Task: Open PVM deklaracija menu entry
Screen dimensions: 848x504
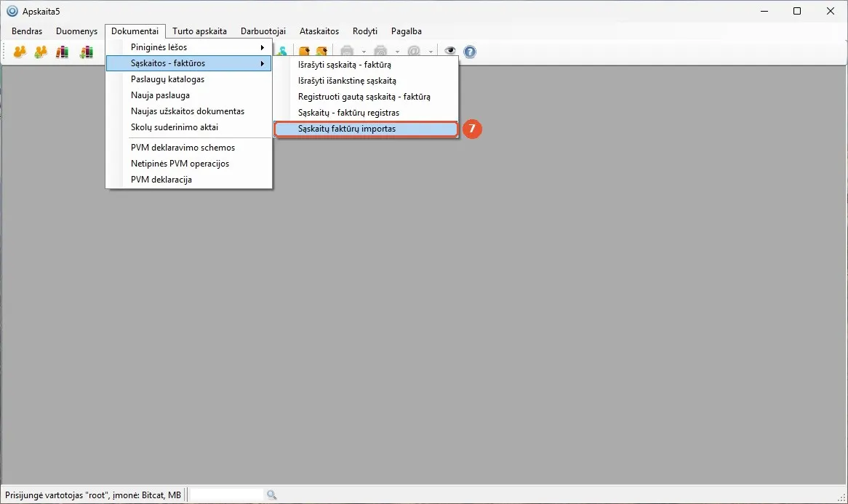Action: (x=189, y=180)
